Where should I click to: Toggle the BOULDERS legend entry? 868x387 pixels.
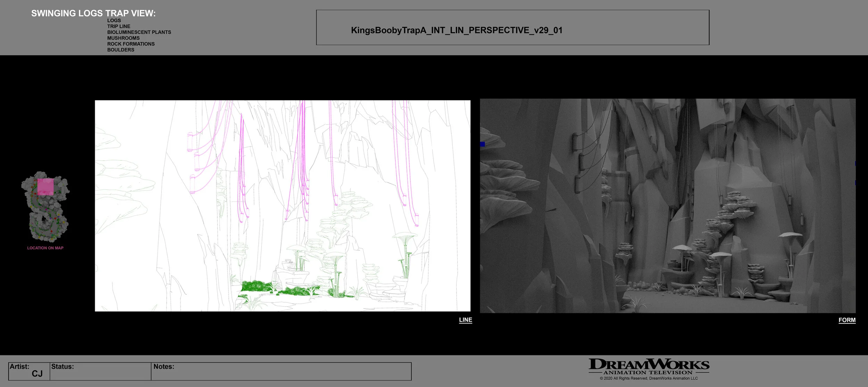(x=120, y=50)
